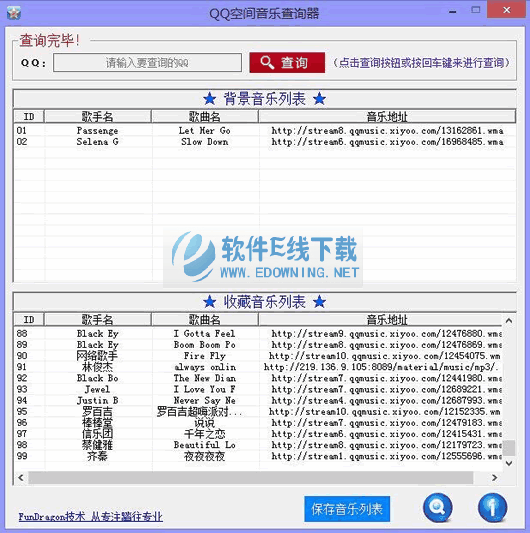Click the favorites horizontal scrollbar thumb

point(251,477)
